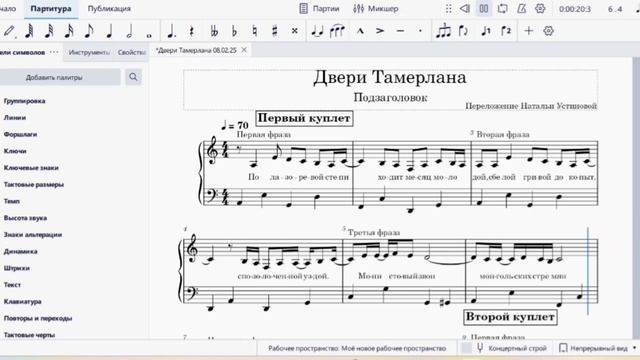Choose the whole note duration
The image size is (640, 360).
coord(149,36)
